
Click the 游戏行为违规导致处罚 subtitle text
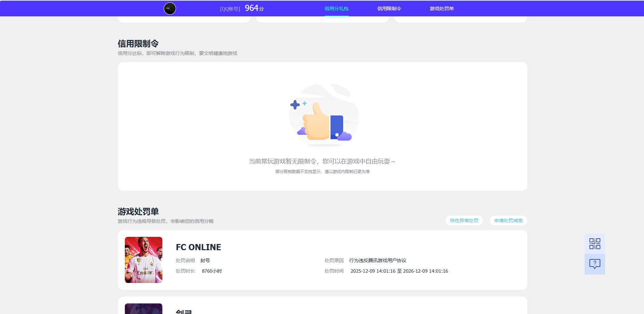[x=165, y=221]
